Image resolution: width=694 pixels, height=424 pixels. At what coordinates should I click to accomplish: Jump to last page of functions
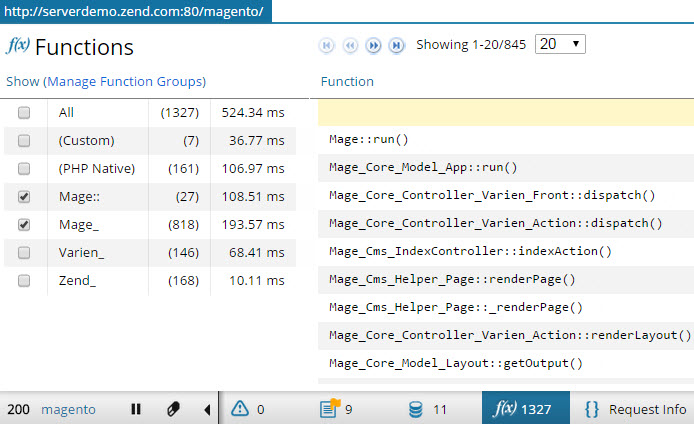pyautogui.click(x=397, y=45)
